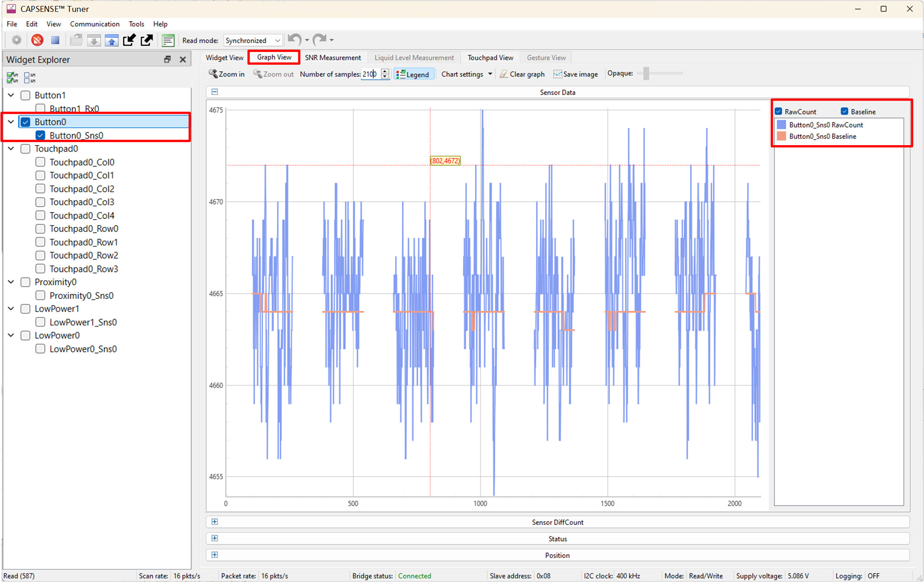924x582 pixels.
Task: Click the Clear graph button
Action: coord(522,74)
